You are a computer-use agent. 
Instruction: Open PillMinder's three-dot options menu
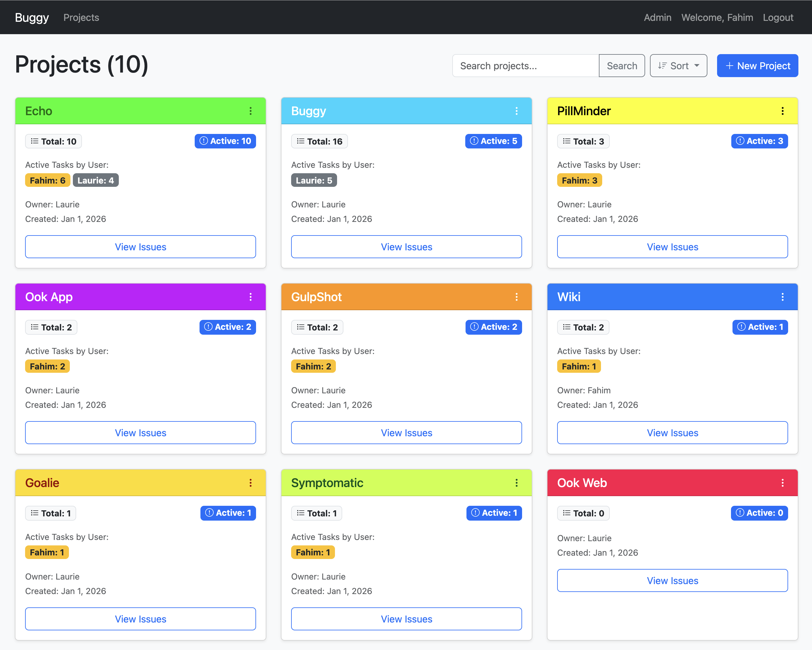(782, 111)
